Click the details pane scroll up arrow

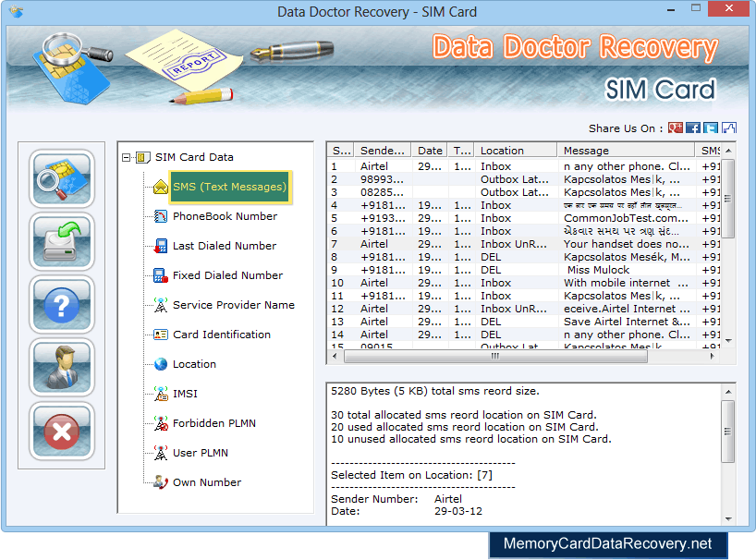pos(728,392)
